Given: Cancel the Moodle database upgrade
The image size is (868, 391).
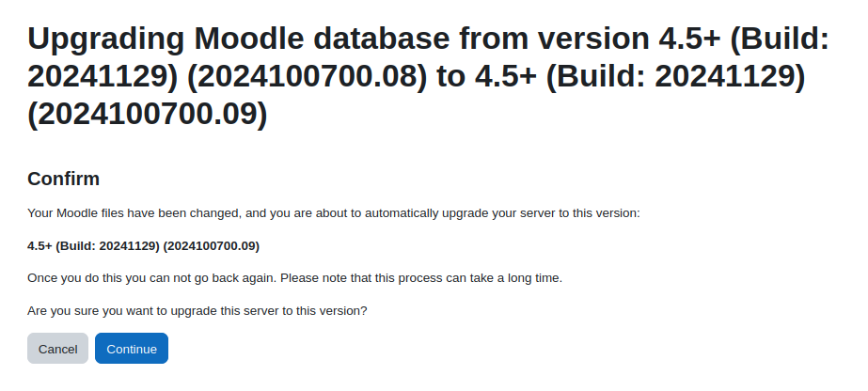Looking at the screenshot, I should (57, 349).
